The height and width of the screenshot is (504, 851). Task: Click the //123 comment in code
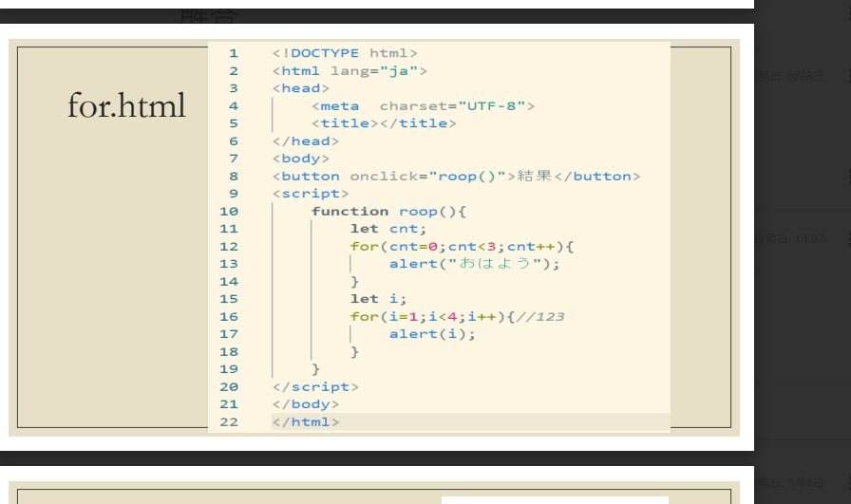[x=540, y=316]
